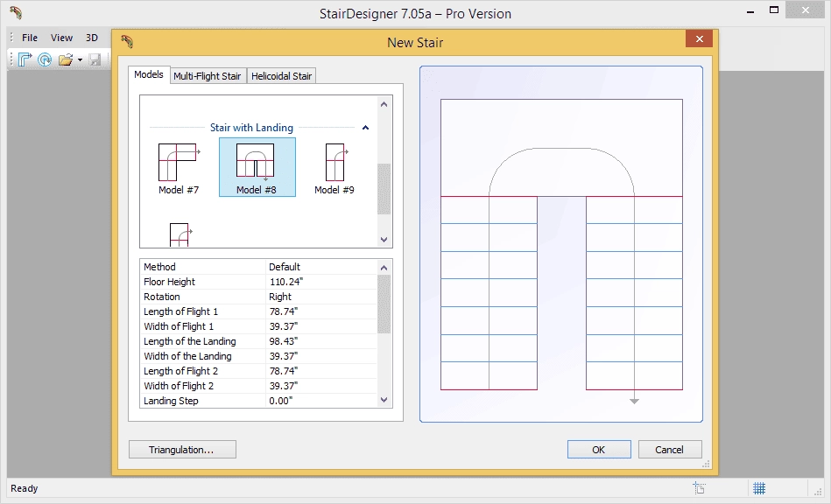This screenshot has height=504, width=831.
Task: Click the properties list scrollbar thumb
Action: point(384,304)
